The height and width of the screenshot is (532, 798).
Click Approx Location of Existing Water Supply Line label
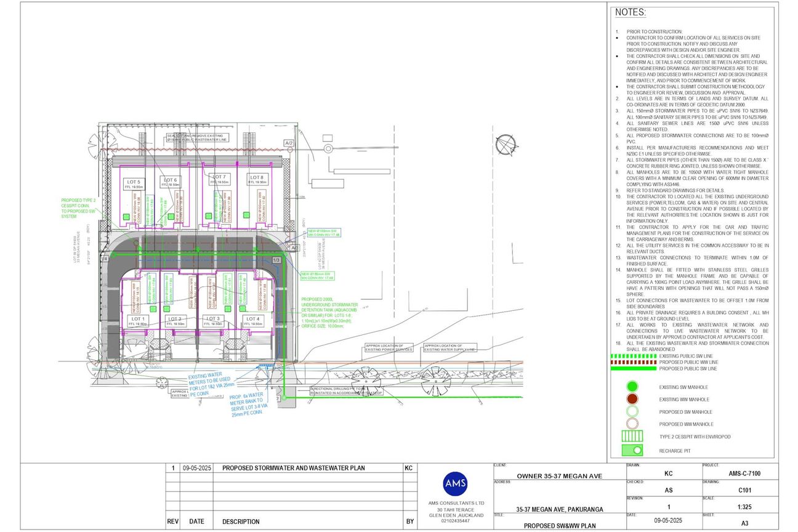[450, 347]
